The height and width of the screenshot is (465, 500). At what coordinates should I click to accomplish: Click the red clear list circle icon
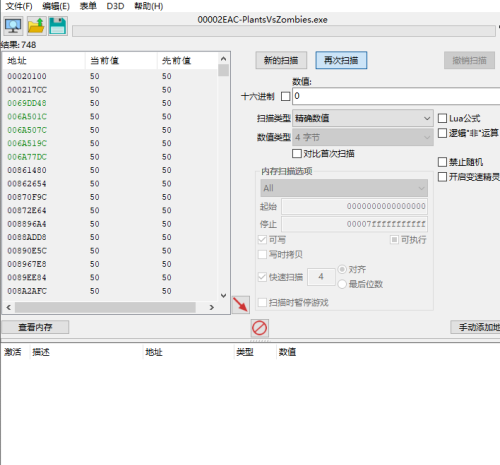pos(259,328)
